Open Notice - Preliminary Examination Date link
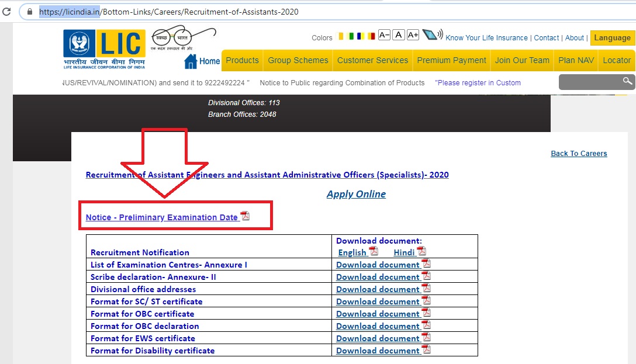Screen dimensions: 636x364 pyautogui.click(x=161, y=217)
